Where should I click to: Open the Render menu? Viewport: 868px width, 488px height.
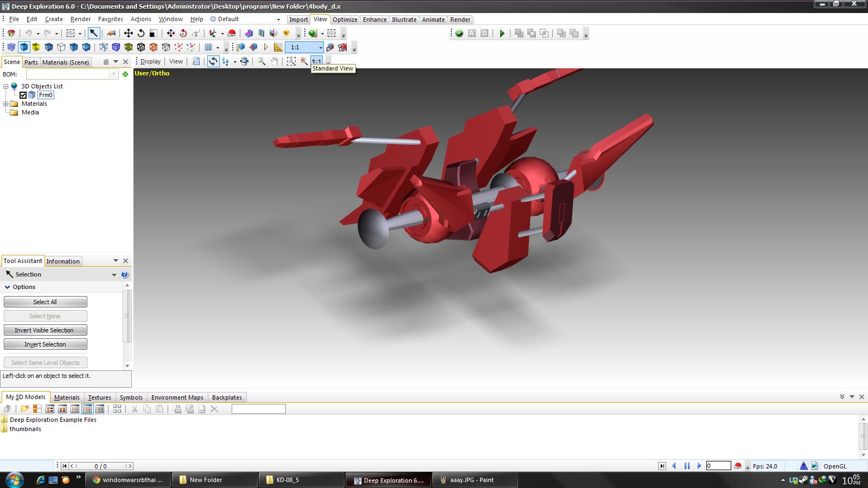pyautogui.click(x=81, y=19)
